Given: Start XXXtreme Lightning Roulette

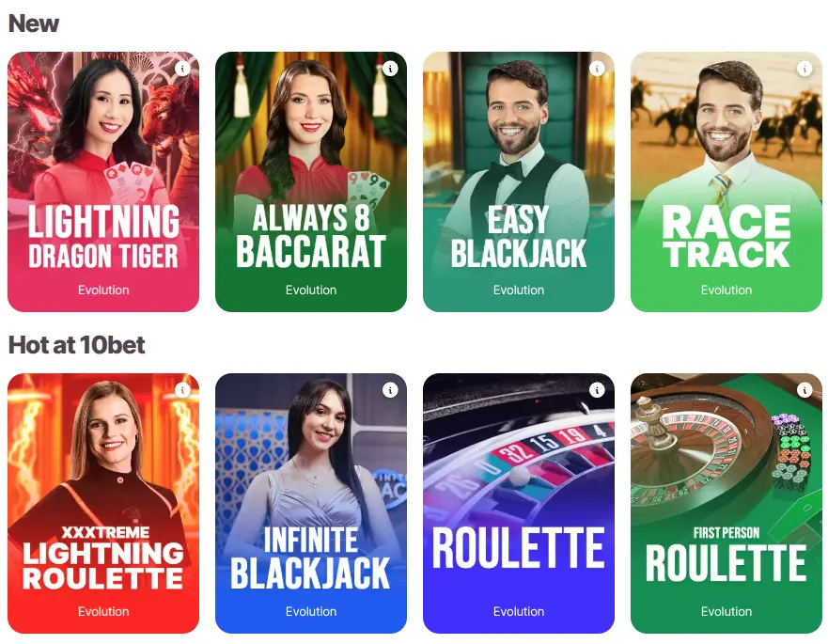Looking at the screenshot, I should (x=103, y=504).
